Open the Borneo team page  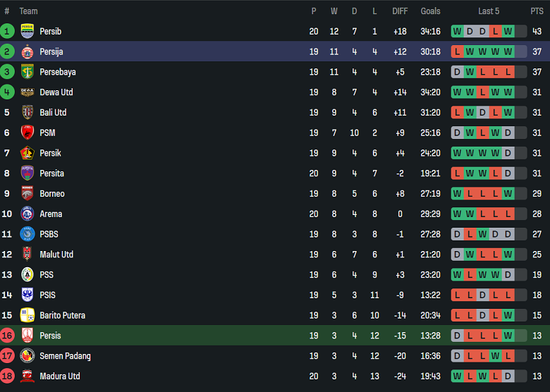(x=52, y=194)
